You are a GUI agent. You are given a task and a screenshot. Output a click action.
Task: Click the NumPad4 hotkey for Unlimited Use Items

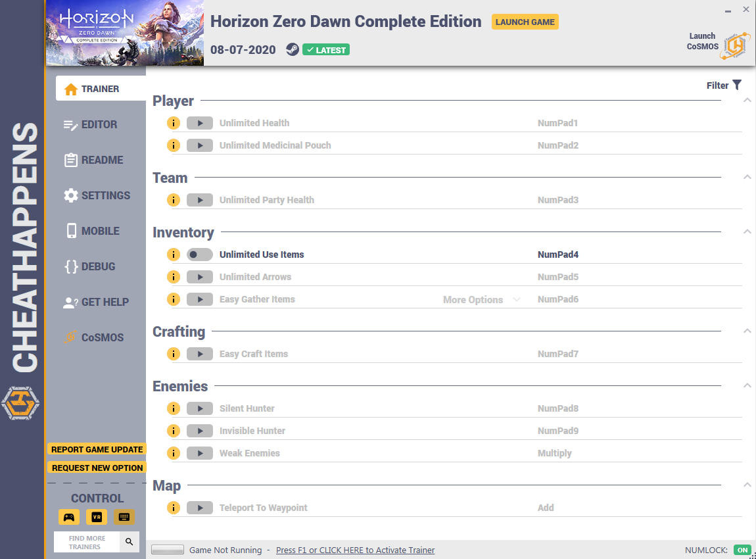(x=558, y=254)
